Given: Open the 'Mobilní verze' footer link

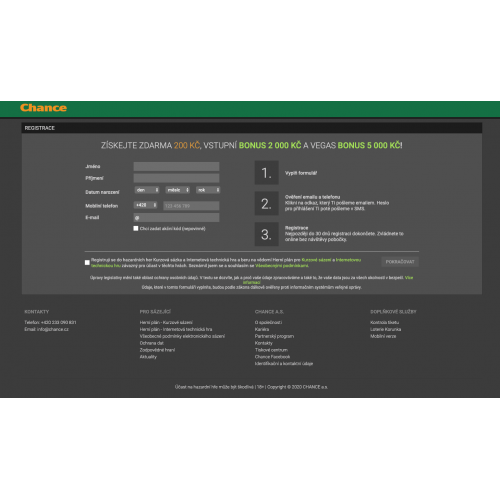Looking at the screenshot, I should (383, 336).
